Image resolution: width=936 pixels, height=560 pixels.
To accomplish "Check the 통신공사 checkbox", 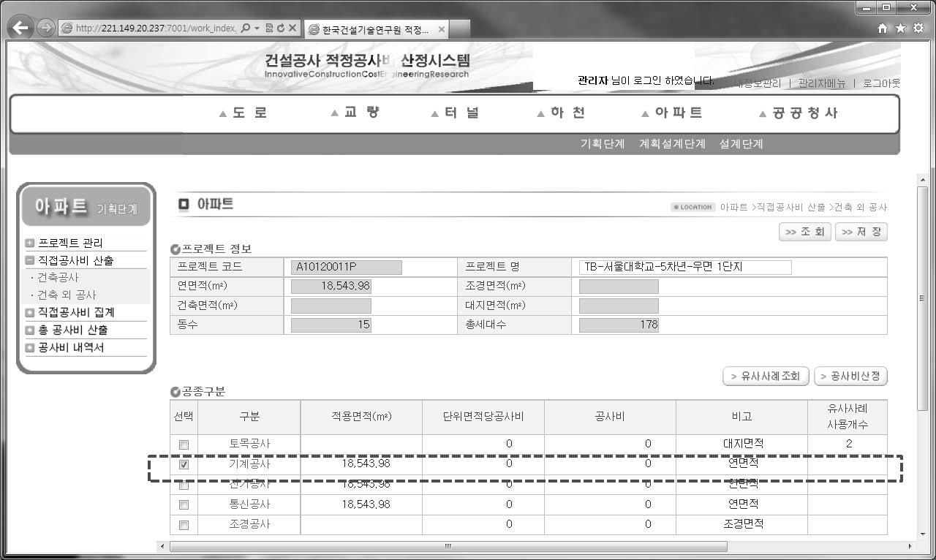I will (x=184, y=504).
